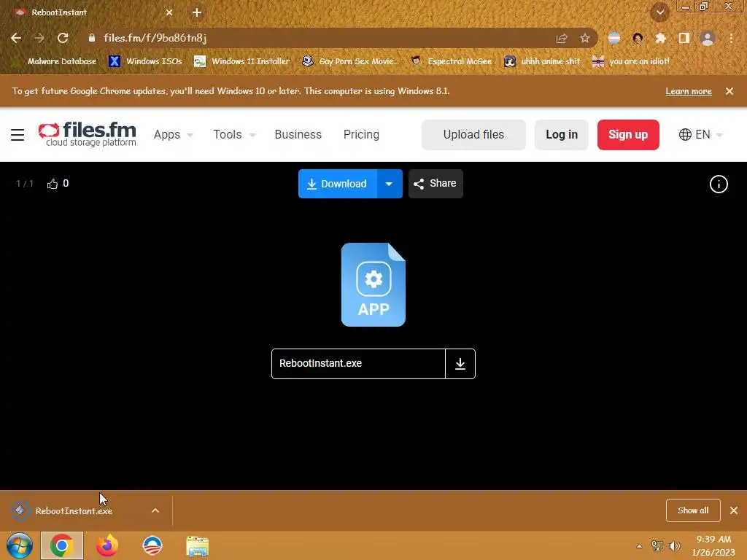Expand the EN language selector
Image resolution: width=747 pixels, height=560 pixels.
point(701,135)
